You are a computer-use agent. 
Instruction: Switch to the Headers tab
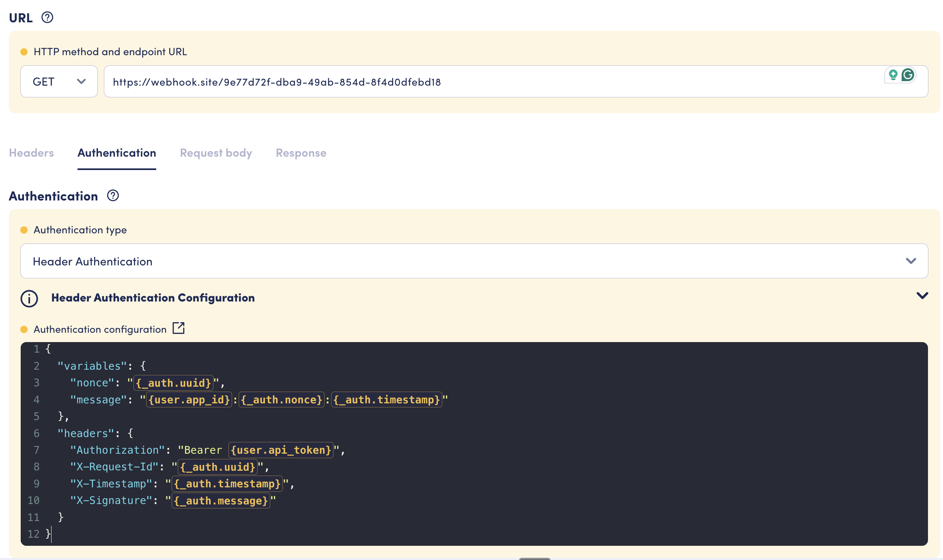click(31, 153)
